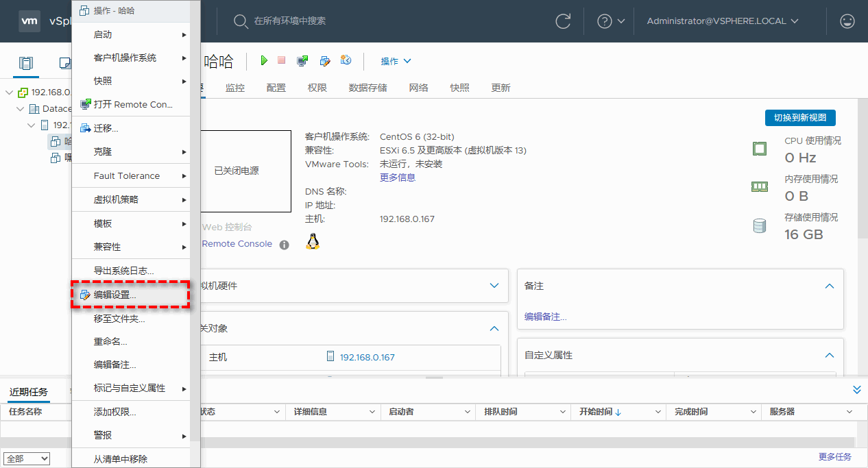Select 迁移 in the context menu
The height and width of the screenshot is (468, 868).
coord(106,128)
